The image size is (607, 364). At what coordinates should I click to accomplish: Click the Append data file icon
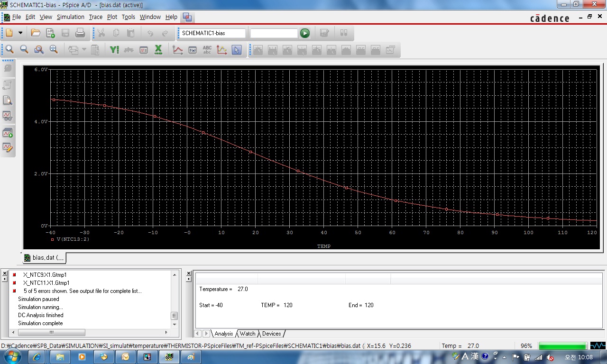tap(50, 33)
